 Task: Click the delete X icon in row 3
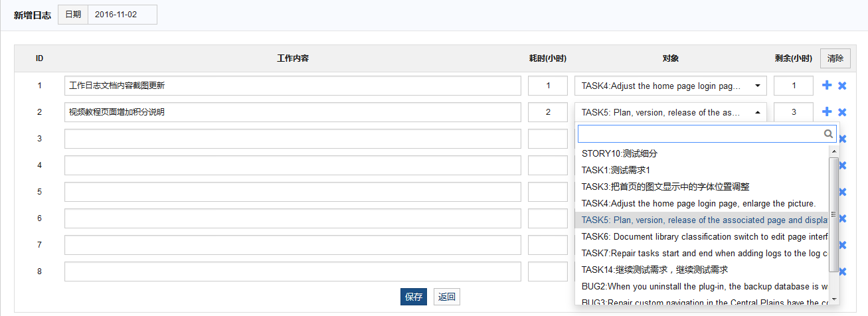(842, 139)
